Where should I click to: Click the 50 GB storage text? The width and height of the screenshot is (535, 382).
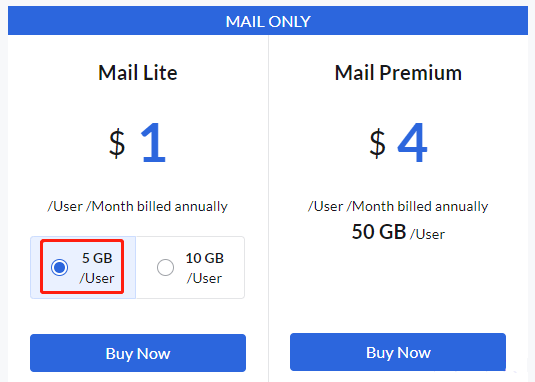[379, 232]
